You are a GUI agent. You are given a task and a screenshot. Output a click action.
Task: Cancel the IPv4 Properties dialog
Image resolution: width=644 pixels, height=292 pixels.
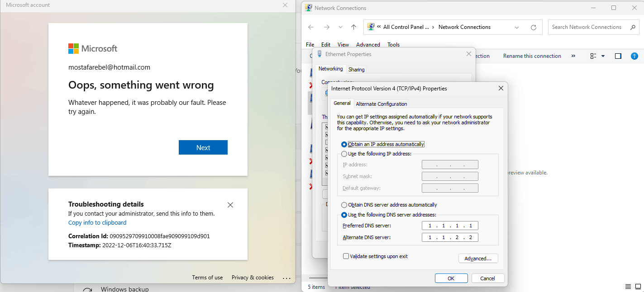488,278
